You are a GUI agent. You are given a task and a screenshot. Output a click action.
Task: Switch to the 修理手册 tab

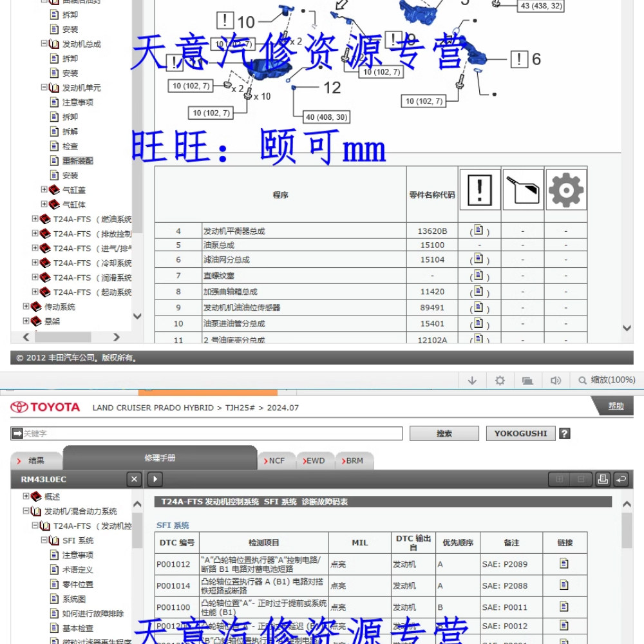click(160, 457)
